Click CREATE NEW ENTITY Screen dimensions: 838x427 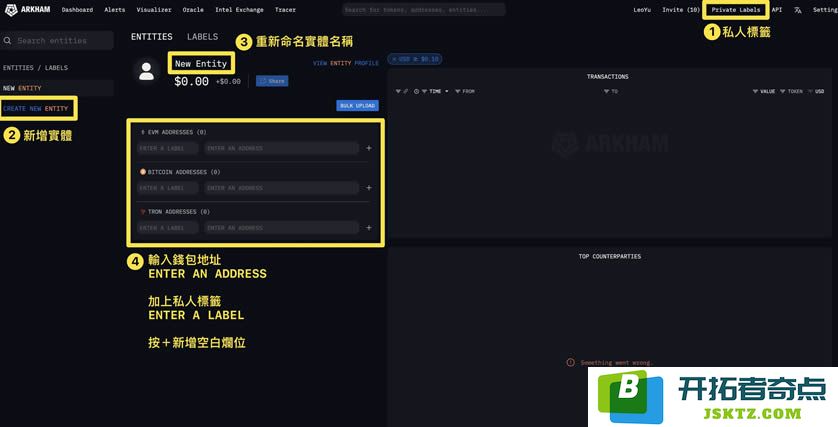[x=35, y=108]
